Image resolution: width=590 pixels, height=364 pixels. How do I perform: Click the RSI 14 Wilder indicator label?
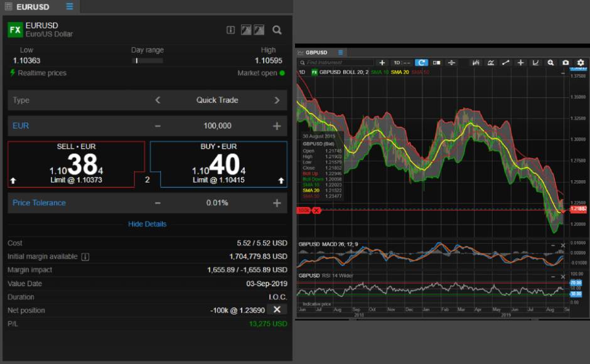coord(338,276)
